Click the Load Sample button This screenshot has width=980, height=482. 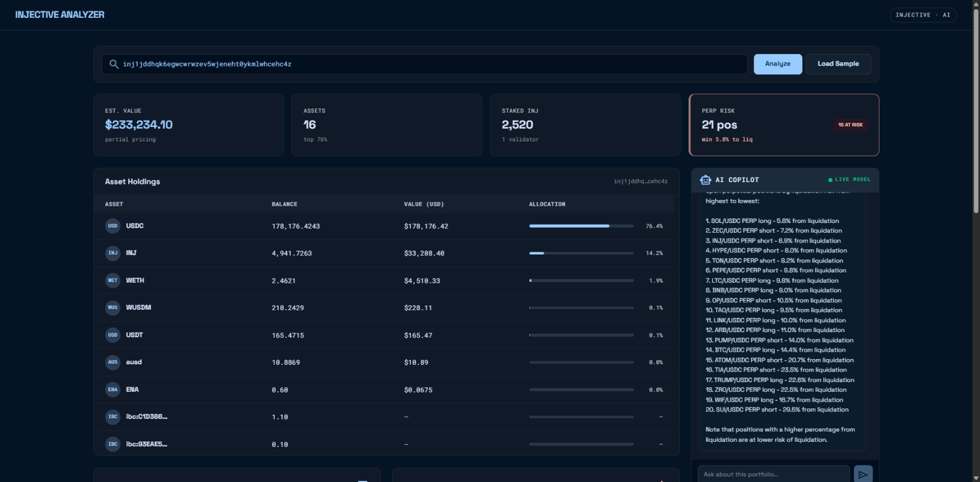pos(838,64)
